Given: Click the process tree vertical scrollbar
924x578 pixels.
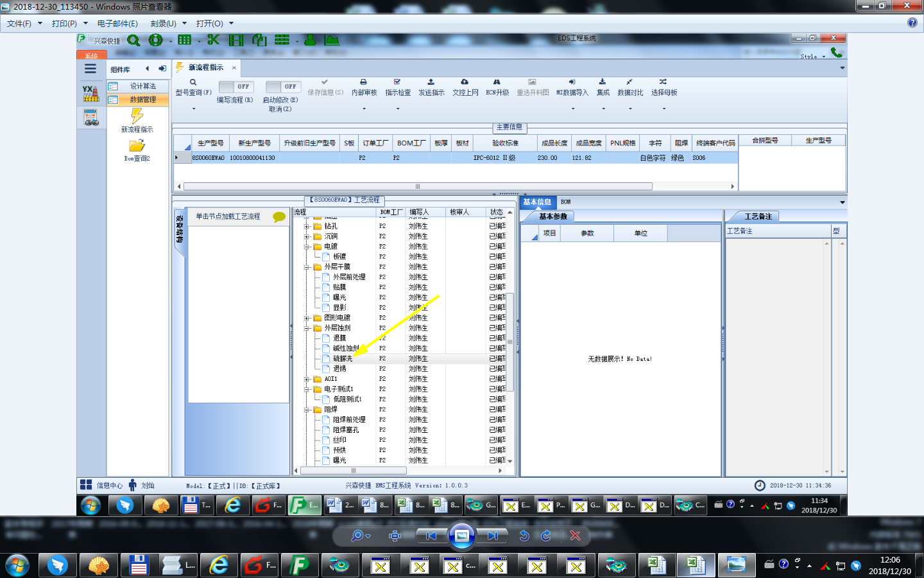Looking at the screenshot, I should pyautogui.click(x=510, y=342).
